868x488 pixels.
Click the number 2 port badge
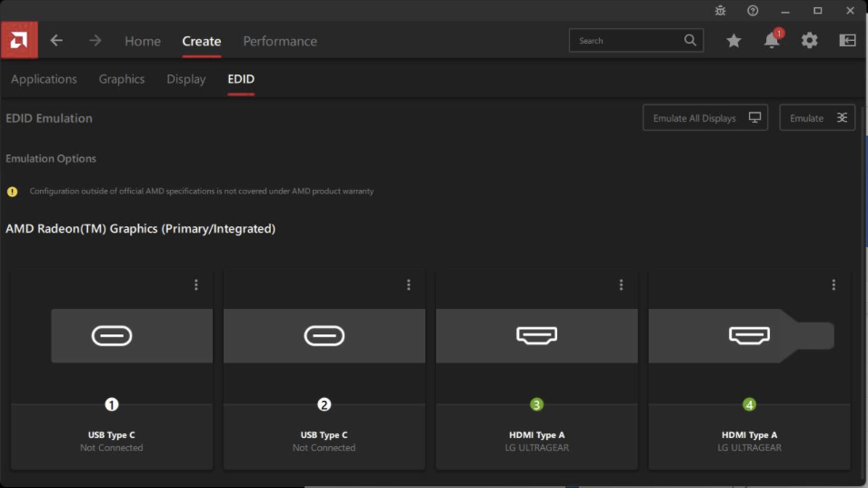[x=324, y=404]
